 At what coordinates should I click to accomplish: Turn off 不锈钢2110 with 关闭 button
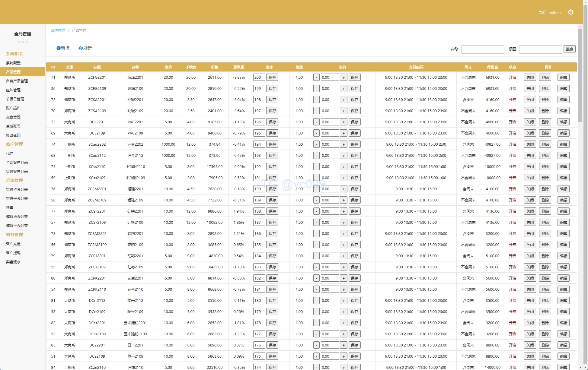(x=530, y=167)
